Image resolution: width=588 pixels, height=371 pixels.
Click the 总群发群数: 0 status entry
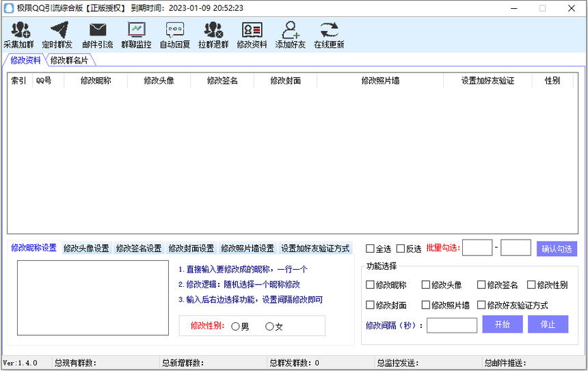[295, 363]
